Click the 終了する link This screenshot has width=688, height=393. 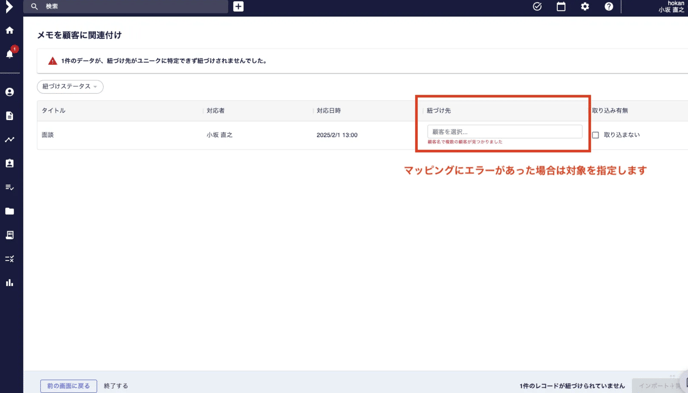[x=116, y=386]
